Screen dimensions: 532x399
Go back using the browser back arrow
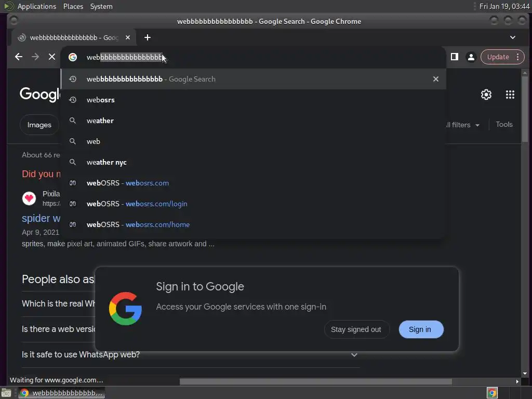coord(19,57)
